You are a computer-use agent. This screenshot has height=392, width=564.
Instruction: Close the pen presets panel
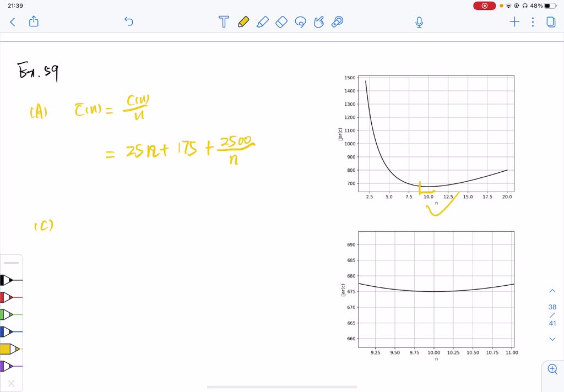pos(11,383)
